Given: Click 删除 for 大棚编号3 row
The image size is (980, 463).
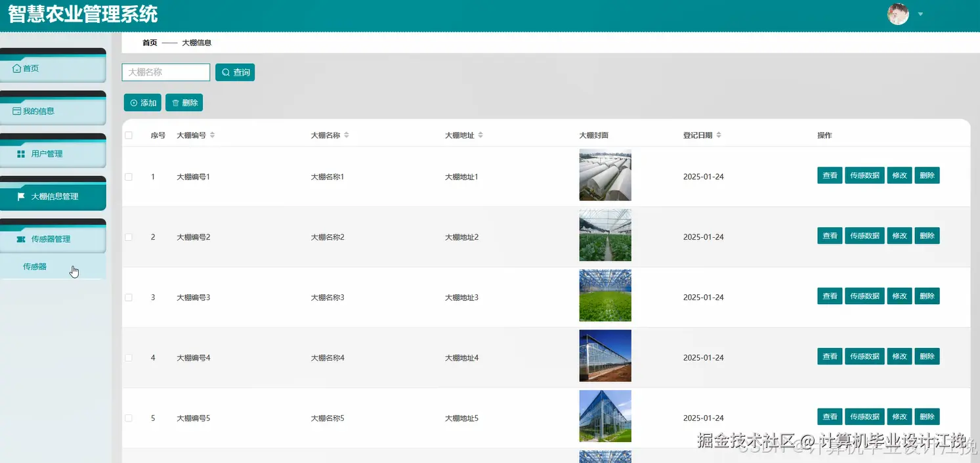Looking at the screenshot, I should coord(927,296).
